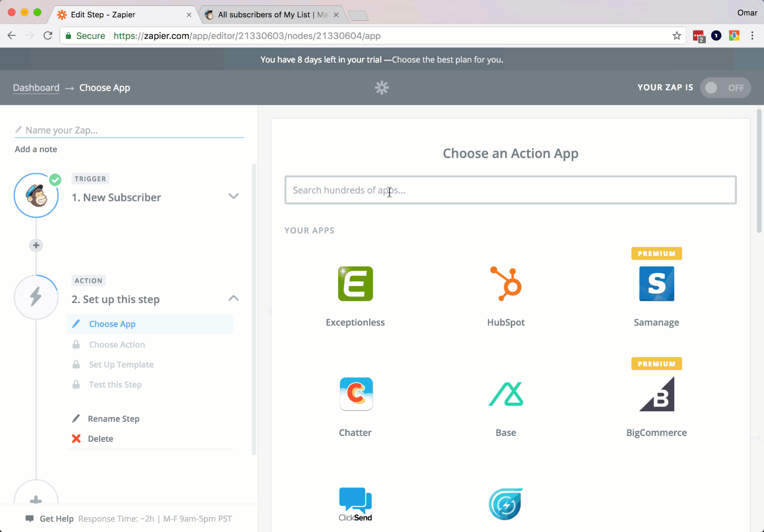Screen dimensions: 764x532
Task: Reload the page
Action: click(48, 35)
